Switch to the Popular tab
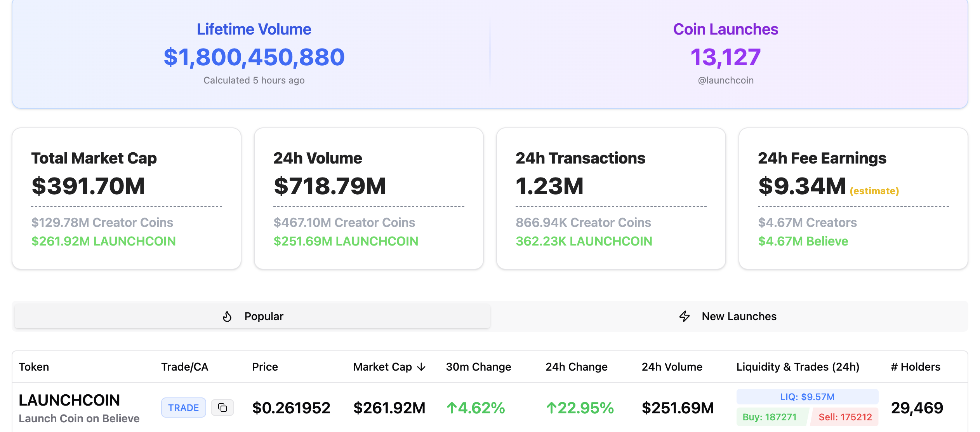The image size is (980, 432). (253, 316)
